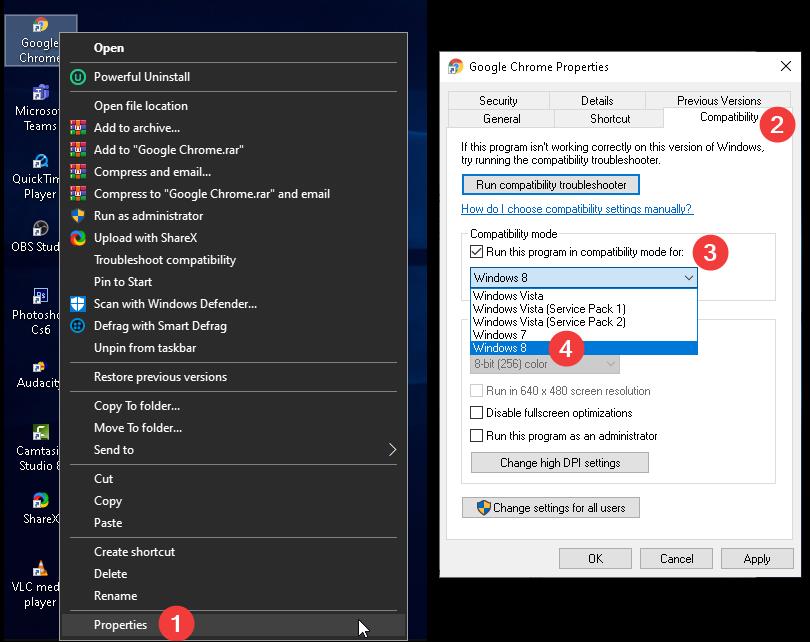Click Run compatibility troubleshooter button

[x=551, y=184]
